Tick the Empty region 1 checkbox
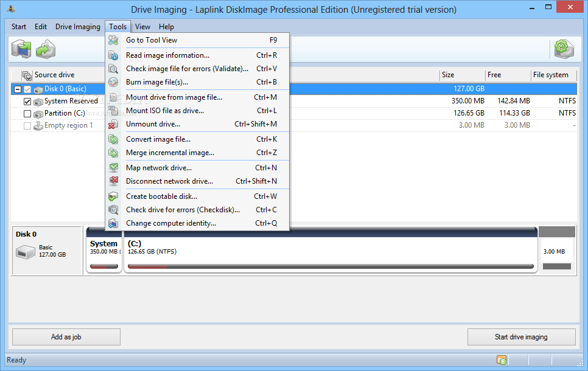The width and height of the screenshot is (588, 371). 27,125
